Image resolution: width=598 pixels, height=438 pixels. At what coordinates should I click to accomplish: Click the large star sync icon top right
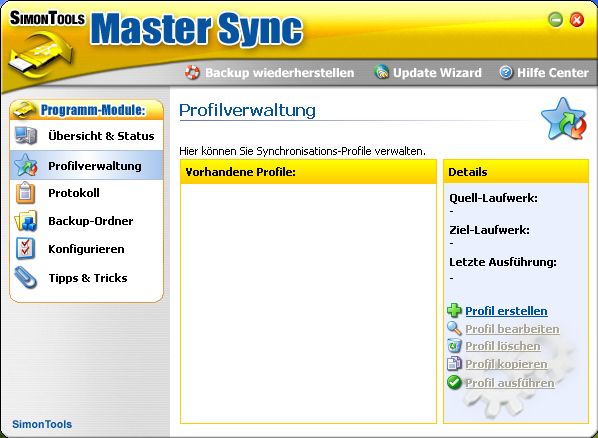563,119
